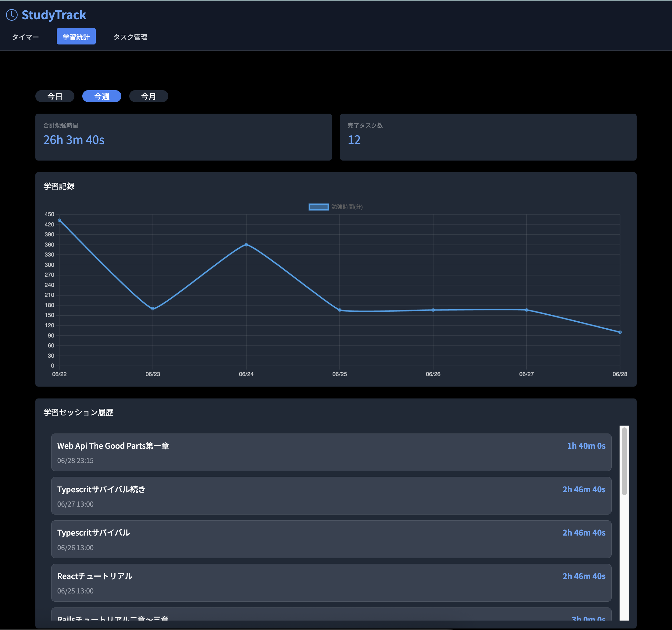Click the StudyTrack title text
The height and width of the screenshot is (630, 672).
tap(54, 15)
